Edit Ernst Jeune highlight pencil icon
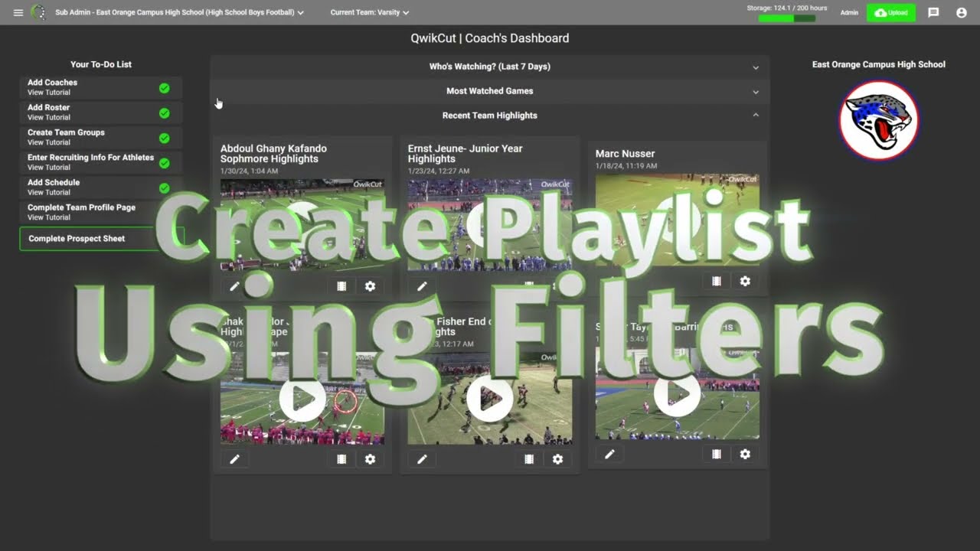The image size is (980, 551). [422, 286]
